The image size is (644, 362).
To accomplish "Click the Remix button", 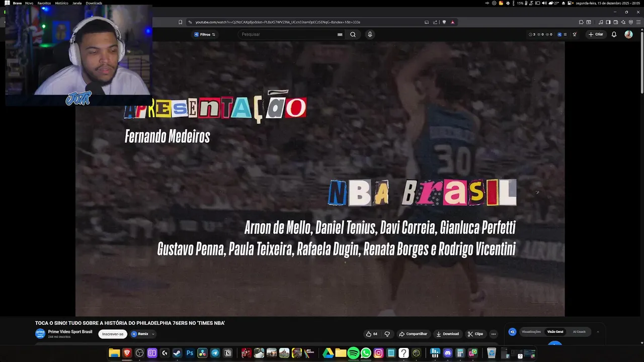I will 140,334.
